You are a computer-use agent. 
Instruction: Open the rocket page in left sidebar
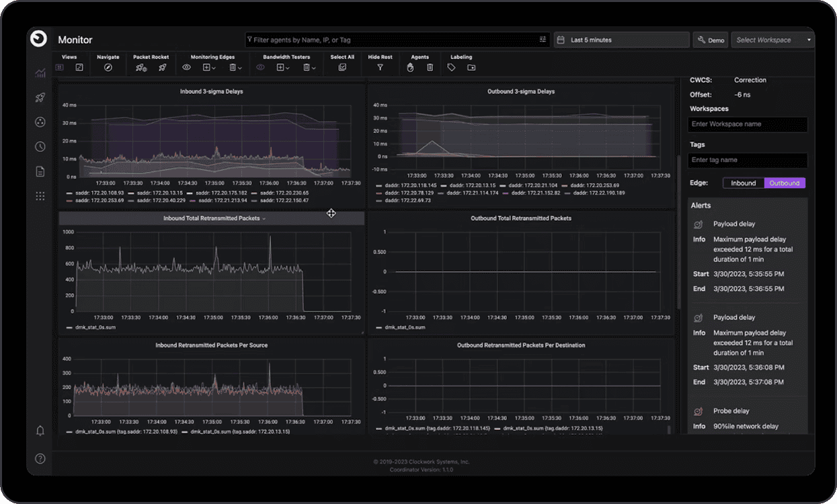pyautogui.click(x=40, y=97)
